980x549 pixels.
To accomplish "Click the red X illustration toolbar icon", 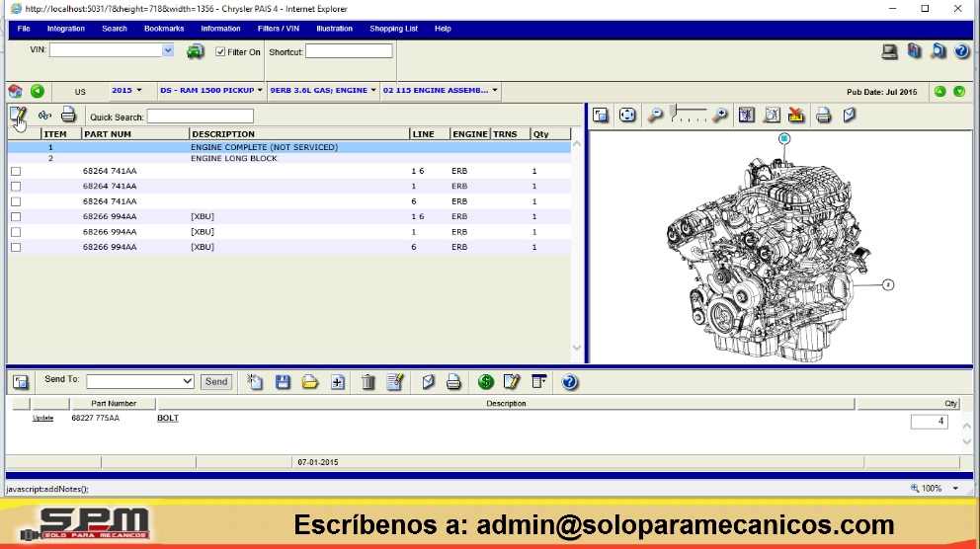I will (x=796, y=115).
